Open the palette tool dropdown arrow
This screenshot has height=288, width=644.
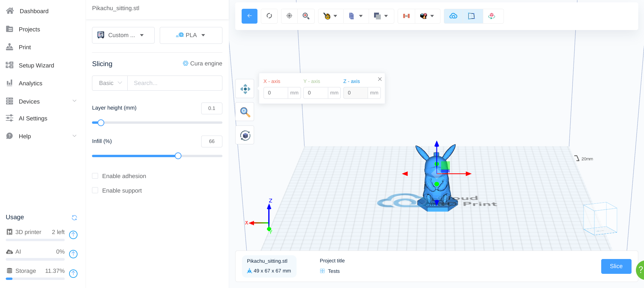335,16
